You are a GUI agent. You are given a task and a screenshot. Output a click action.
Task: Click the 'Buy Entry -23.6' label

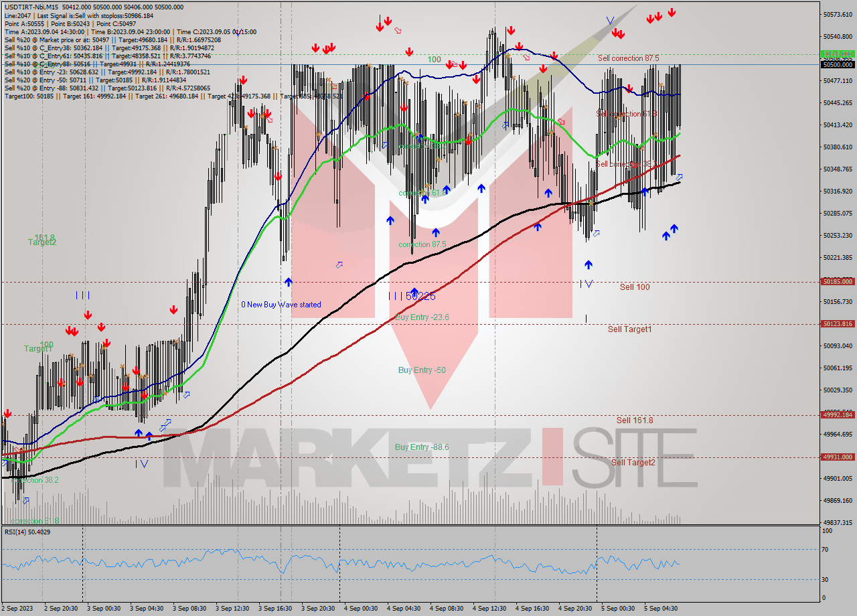pos(422,317)
